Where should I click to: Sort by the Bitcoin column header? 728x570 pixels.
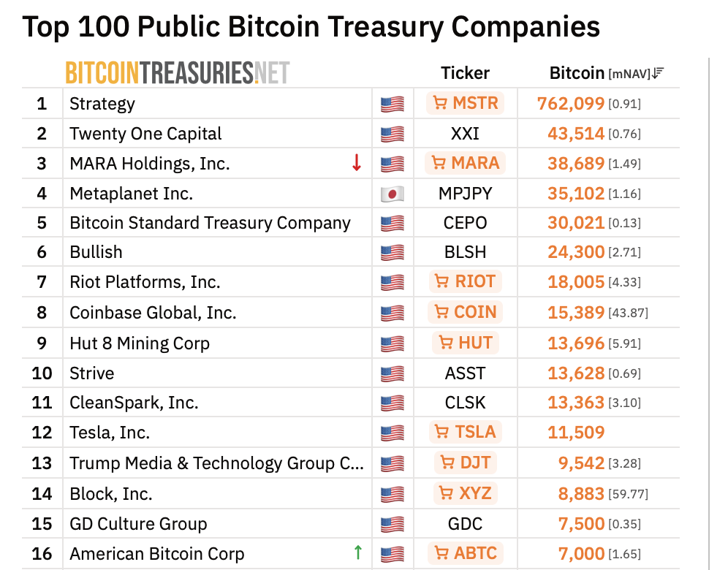pos(577,73)
